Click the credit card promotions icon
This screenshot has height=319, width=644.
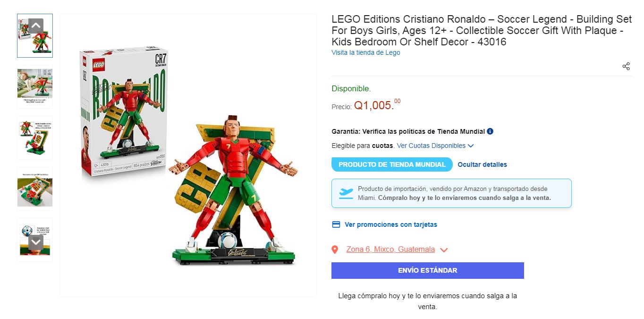(x=336, y=224)
